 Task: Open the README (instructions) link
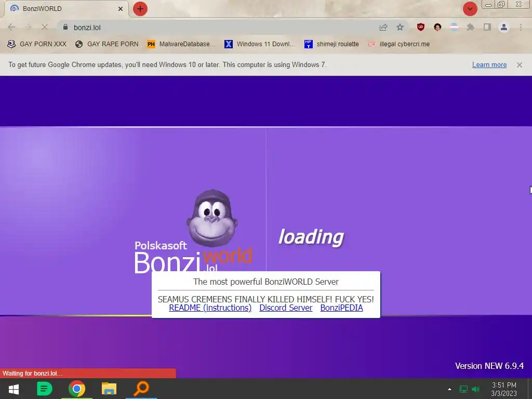pos(210,308)
